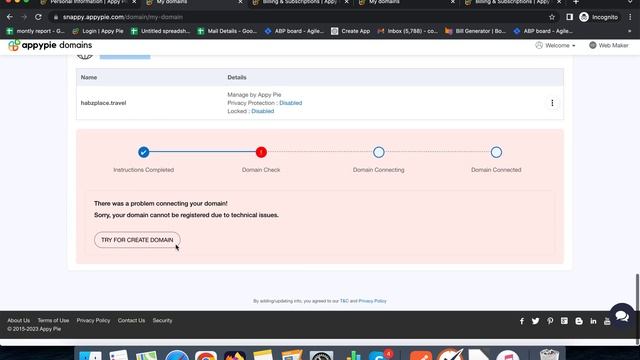
Task: Open the three-dot menu for habzplace.travel
Action: (x=552, y=103)
